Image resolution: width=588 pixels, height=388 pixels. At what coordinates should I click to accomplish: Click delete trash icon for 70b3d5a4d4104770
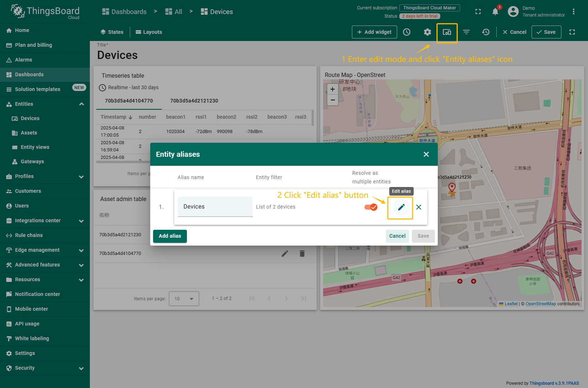(x=302, y=254)
